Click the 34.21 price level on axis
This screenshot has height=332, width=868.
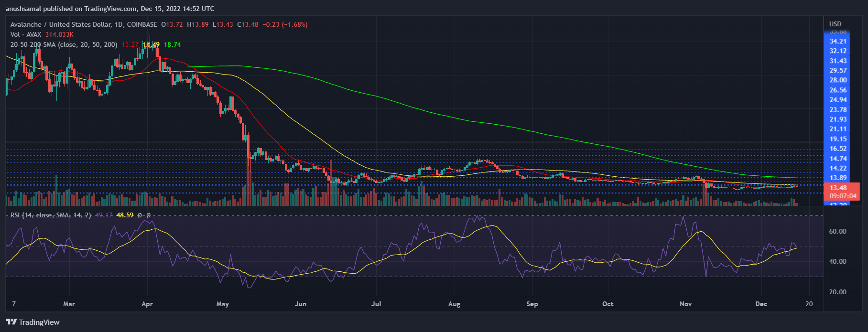click(838, 41)
